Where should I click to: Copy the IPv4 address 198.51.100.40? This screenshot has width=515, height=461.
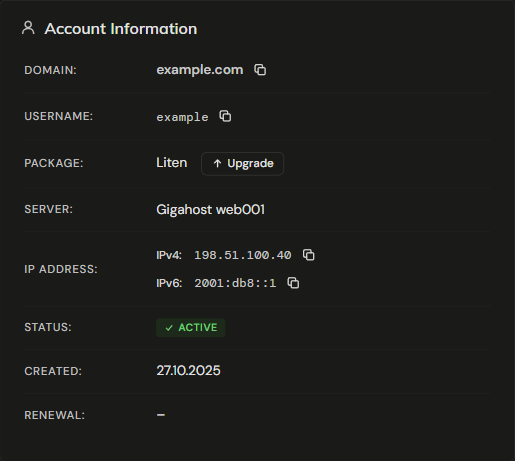309,255
